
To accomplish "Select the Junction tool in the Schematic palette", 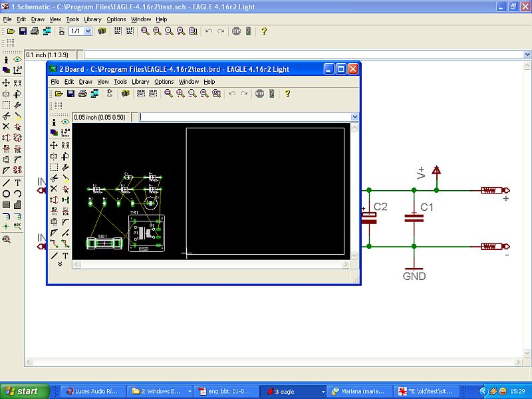I will coord(6,226).
